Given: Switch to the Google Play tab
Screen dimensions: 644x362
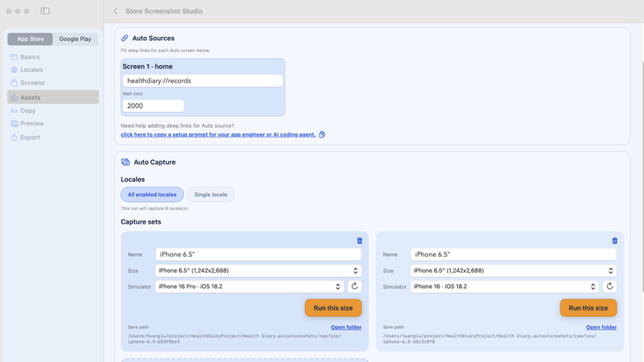Looking at the screenshot, I should (75, 39).
